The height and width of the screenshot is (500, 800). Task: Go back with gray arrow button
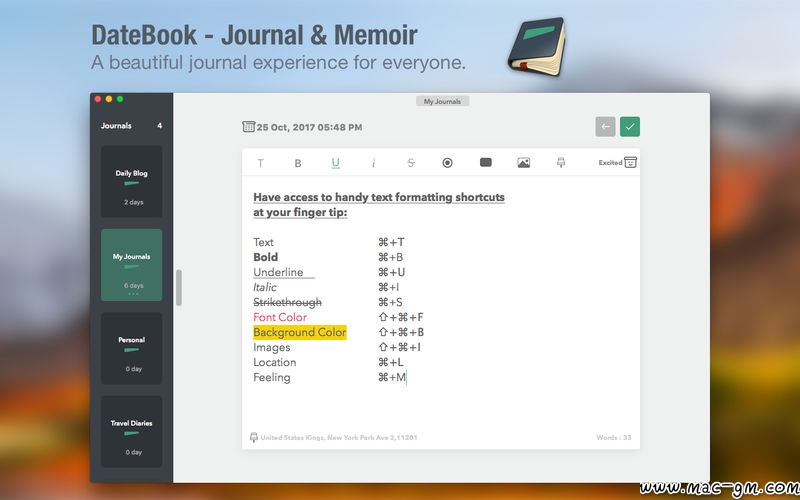pyautogui.click(x=605, y=127)
